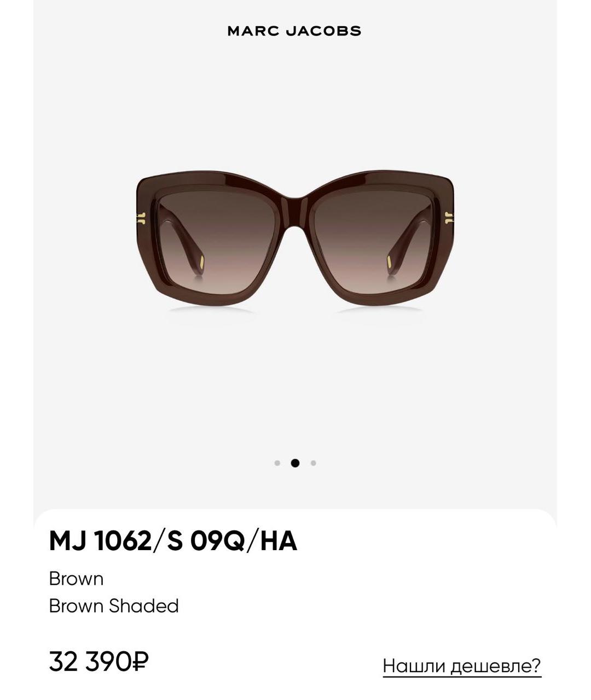Viewport: 591px width, 700px height.
Task: Tap the Brown Shaded lens label
Action: (114, 606)
